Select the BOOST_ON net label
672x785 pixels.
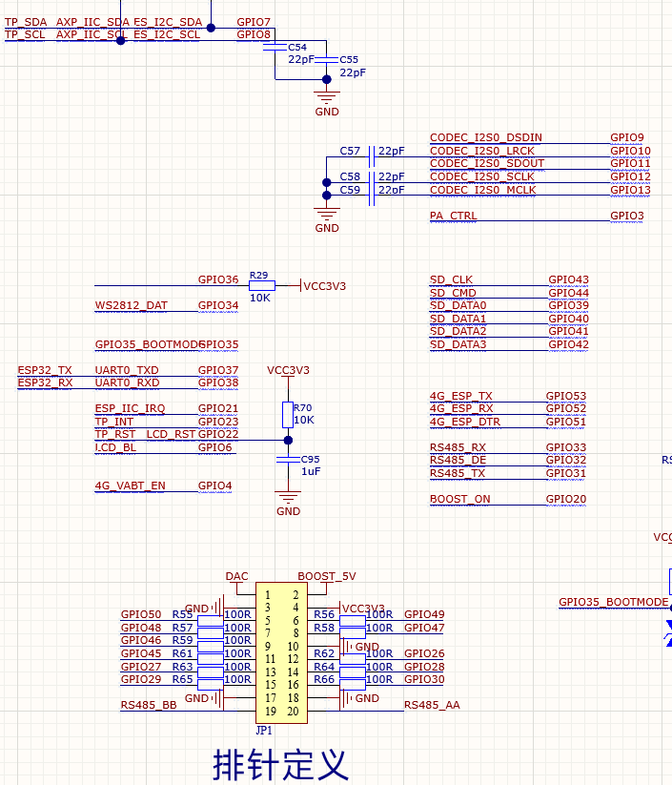tap(459, 499)
